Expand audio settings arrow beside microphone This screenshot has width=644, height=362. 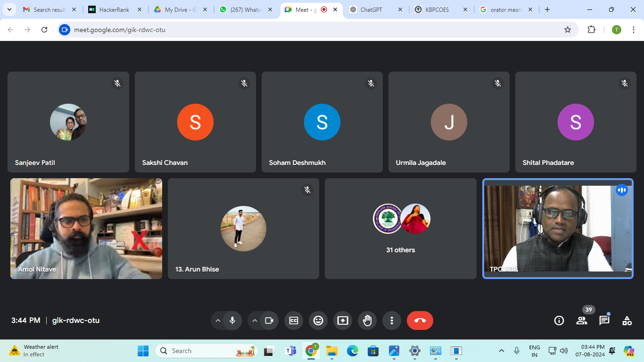(218, 321)
